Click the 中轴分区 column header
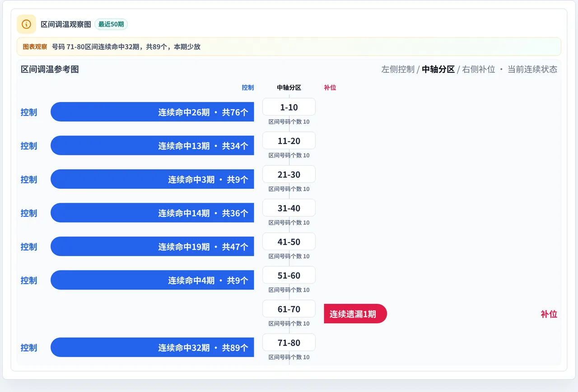 tap(289, 88)
